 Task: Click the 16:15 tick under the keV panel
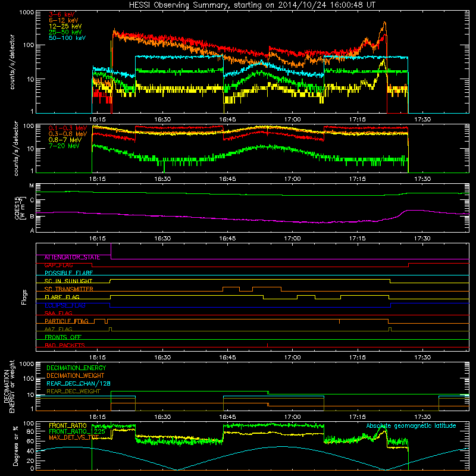pos(98,120)
